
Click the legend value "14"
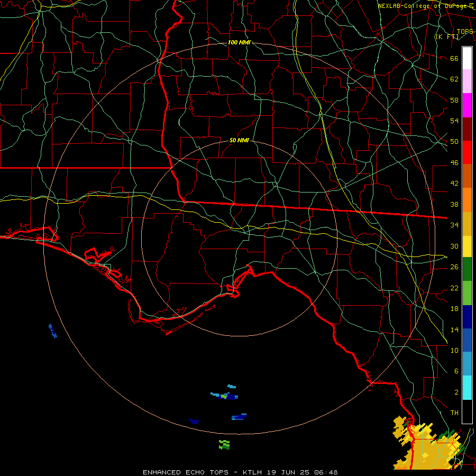454,329
